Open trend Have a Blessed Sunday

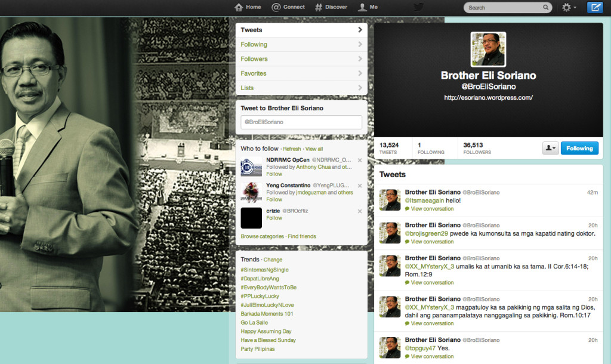(268, 340)
